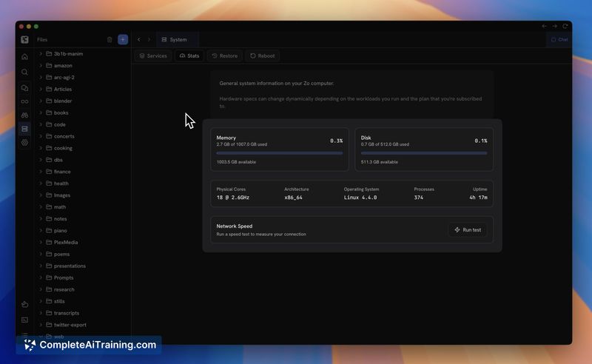Open the settings gear icon in the sidebar
The height and width of the screenshot is (364, 592).
coord(25,142)
